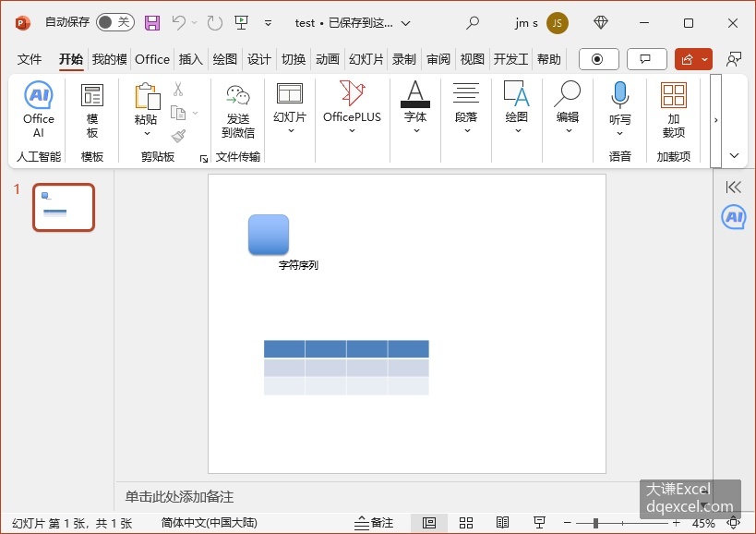
Task: Open the Help (帮助) tab
Action: point(548,59)
